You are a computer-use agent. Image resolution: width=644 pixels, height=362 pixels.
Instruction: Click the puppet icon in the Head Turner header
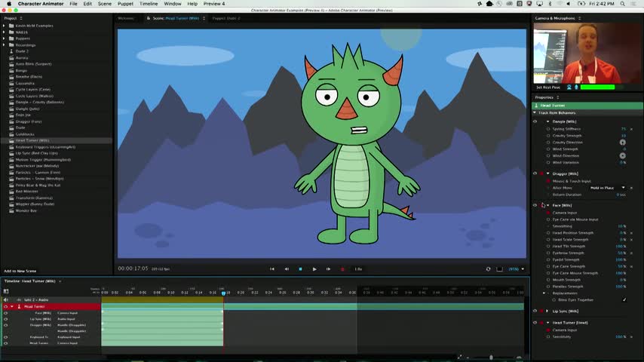536,106
